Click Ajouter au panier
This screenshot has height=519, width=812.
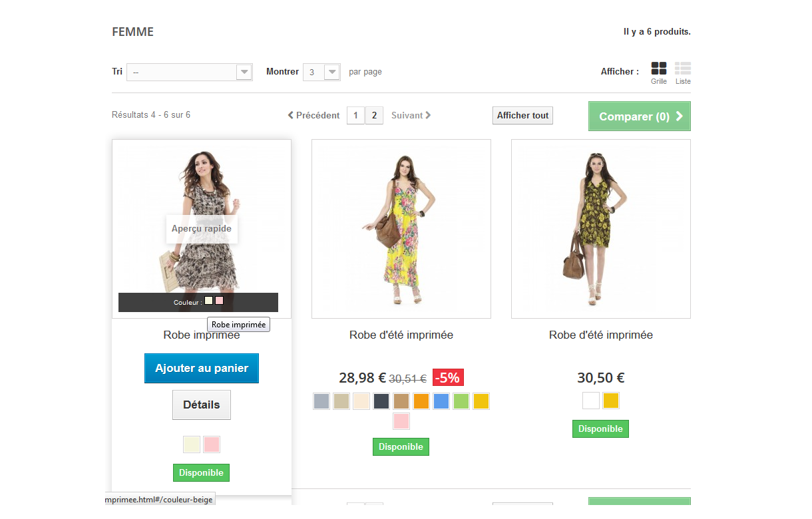(202, 368)
